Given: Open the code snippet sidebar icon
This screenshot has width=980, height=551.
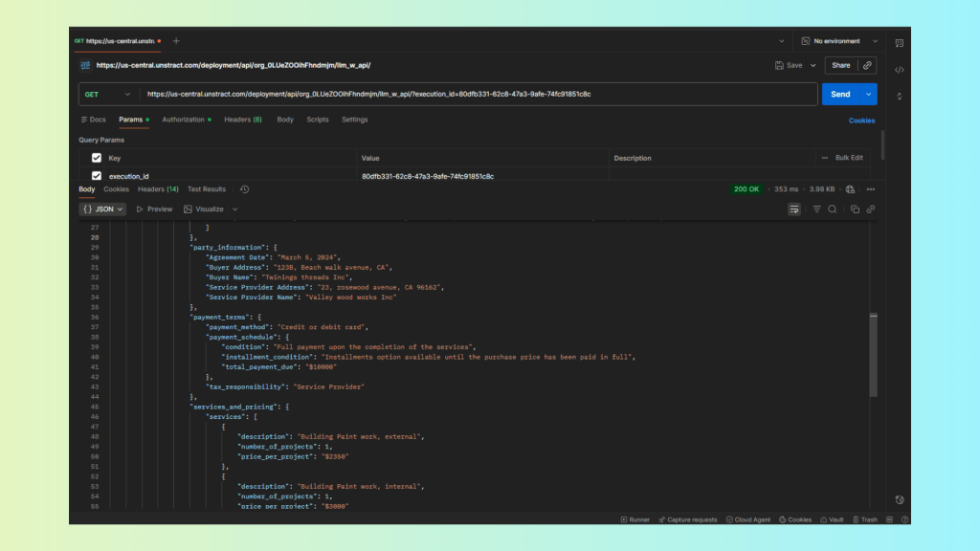Looking at the screenshot, I should point(899,70).
